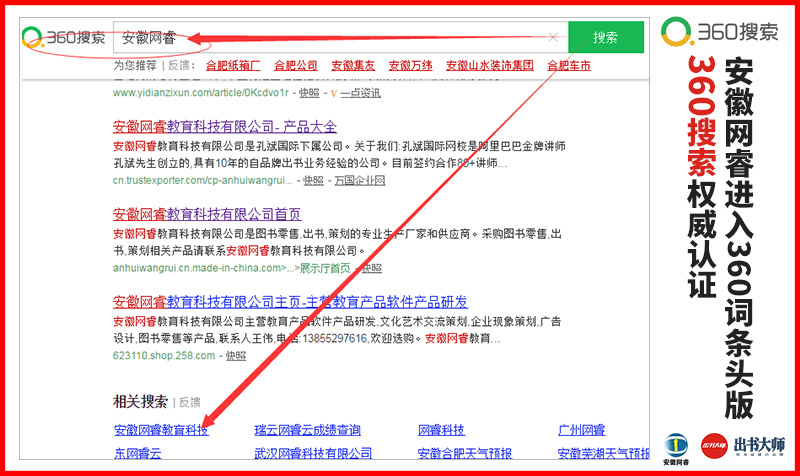Image resolution: width=800 pixels, height=476 pixels.
Task: Click the 安徽网睿 logo icon at bottom right
Action: coord(677,444)
